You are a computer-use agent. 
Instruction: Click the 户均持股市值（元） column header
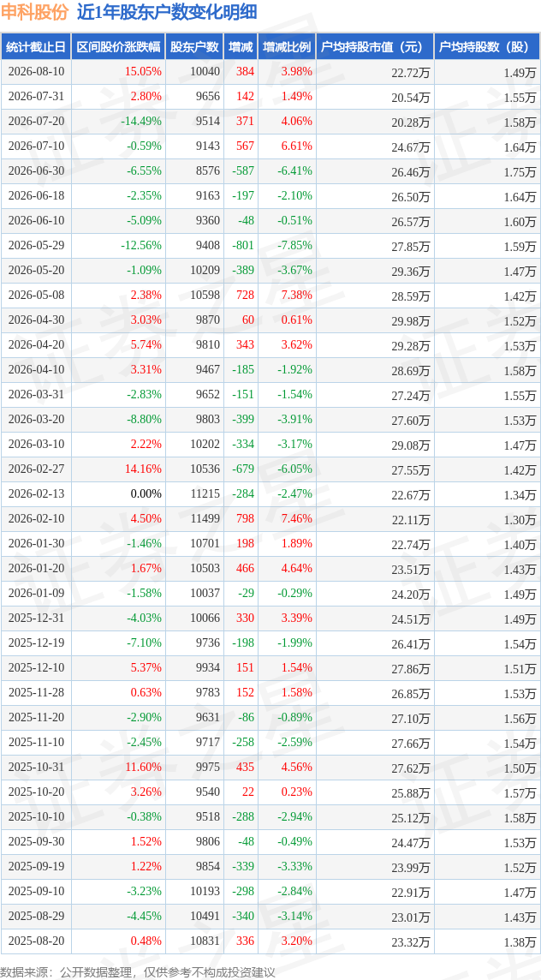click(375, 47)
